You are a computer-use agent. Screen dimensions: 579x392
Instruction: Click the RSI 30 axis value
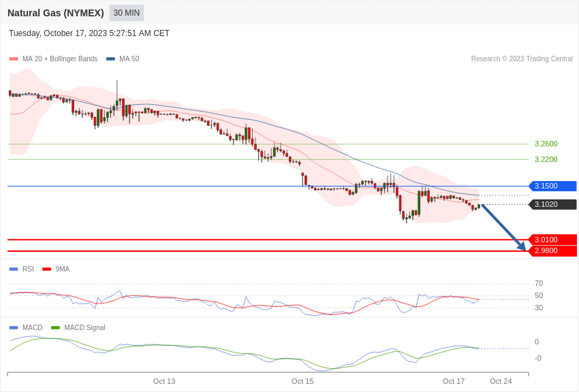click(x=539, y=308)
